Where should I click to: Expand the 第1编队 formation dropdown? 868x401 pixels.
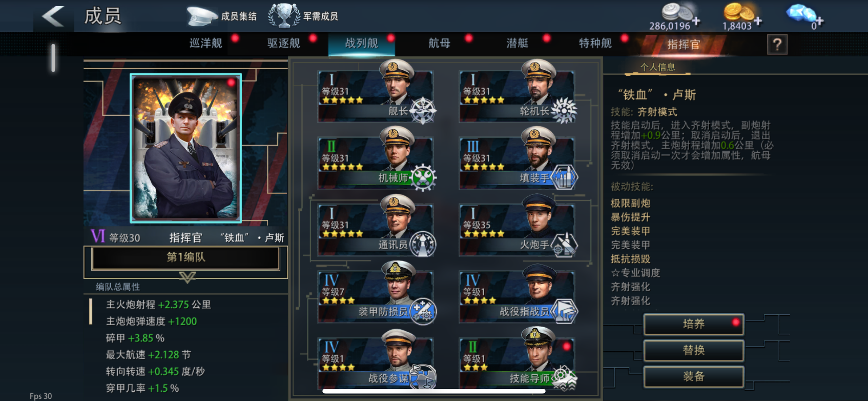click(186, 258)
